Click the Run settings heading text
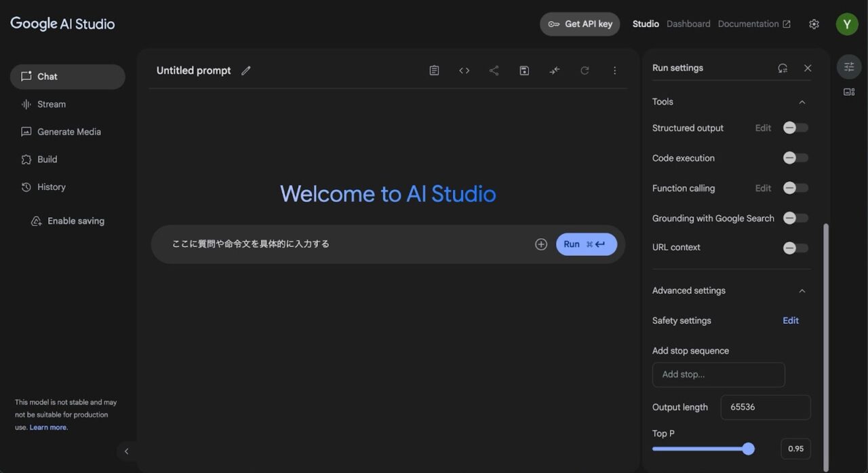The height and width of the screenshot is (473, 868). click(677, 68)
